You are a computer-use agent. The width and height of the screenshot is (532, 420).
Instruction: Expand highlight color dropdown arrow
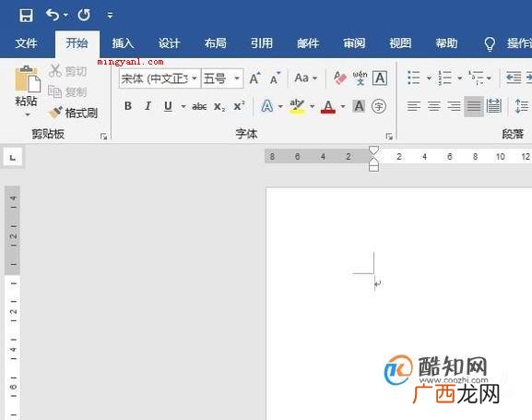click(x=313, y=107)
